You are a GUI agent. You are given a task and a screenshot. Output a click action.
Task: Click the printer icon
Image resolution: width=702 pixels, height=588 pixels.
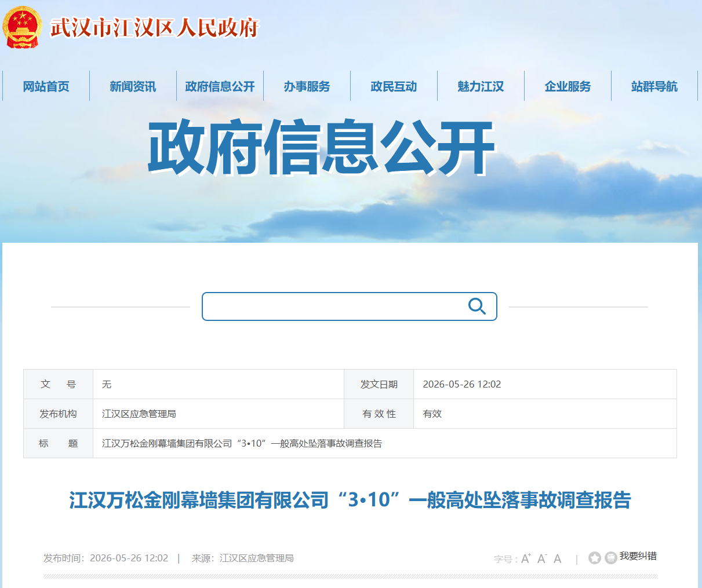(610, 558)
